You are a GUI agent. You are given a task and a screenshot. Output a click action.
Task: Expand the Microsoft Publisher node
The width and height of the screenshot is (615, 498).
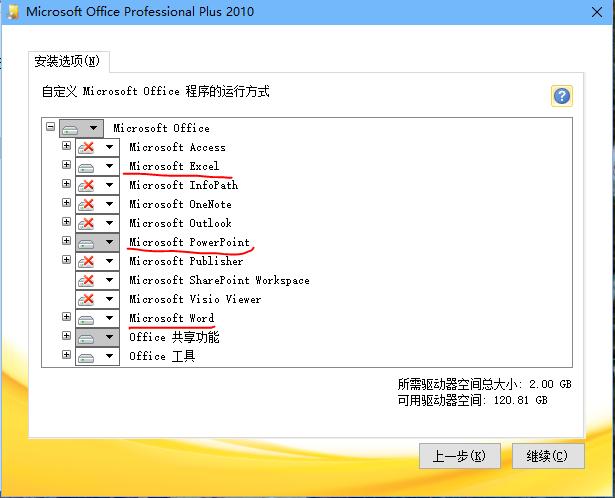tap(66, 260)
